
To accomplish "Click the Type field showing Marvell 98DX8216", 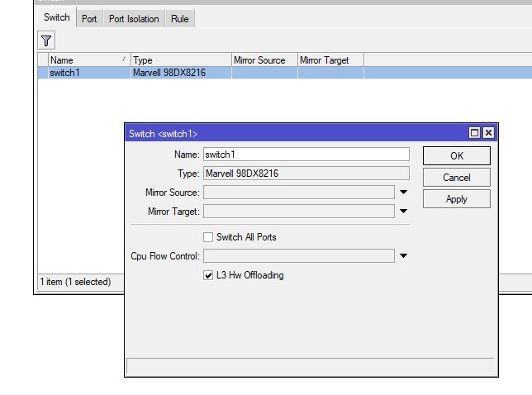I will coord(306,174).
